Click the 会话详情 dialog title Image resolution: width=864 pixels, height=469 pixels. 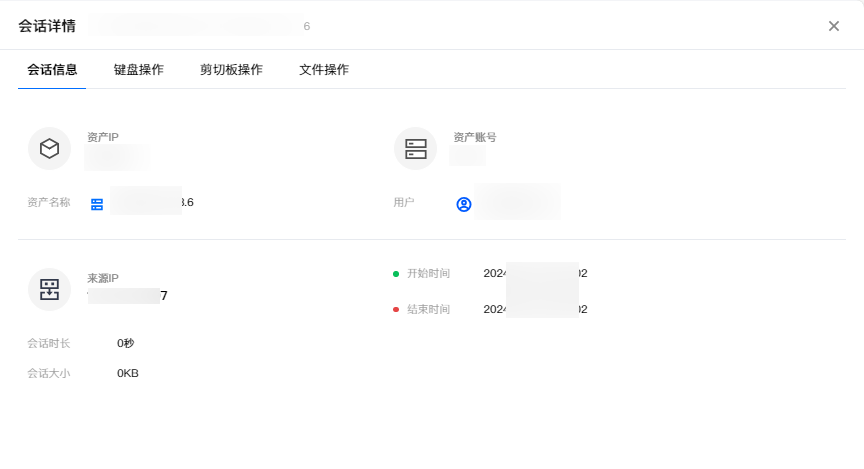[47, 26]
